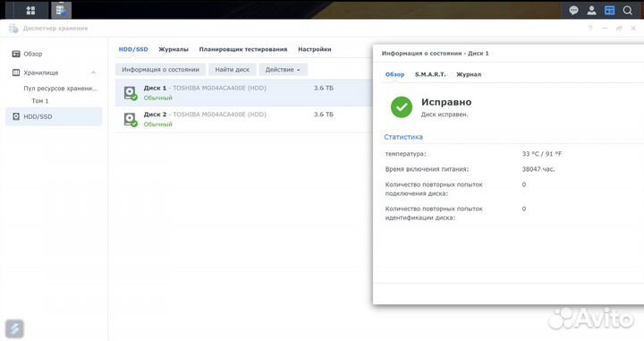This screenshot has height=341, width=644.
Task: Select Хранилище in the sidebar
Action: click(x=41, y=72)
